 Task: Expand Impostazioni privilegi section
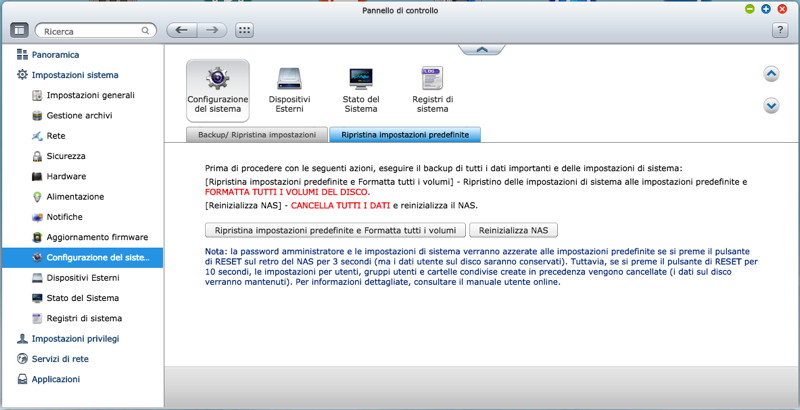point(75,338)
